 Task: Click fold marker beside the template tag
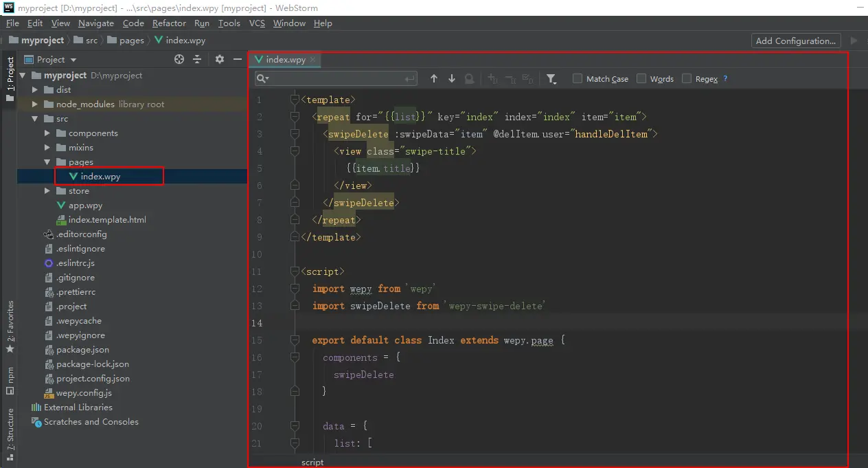[x=295, y=100]
